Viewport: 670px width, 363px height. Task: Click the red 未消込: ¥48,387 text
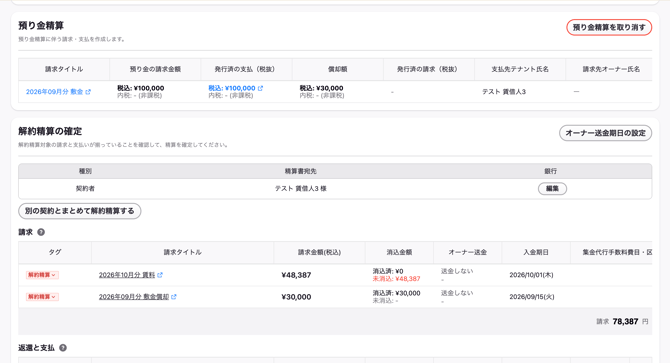tap(397, 279)
